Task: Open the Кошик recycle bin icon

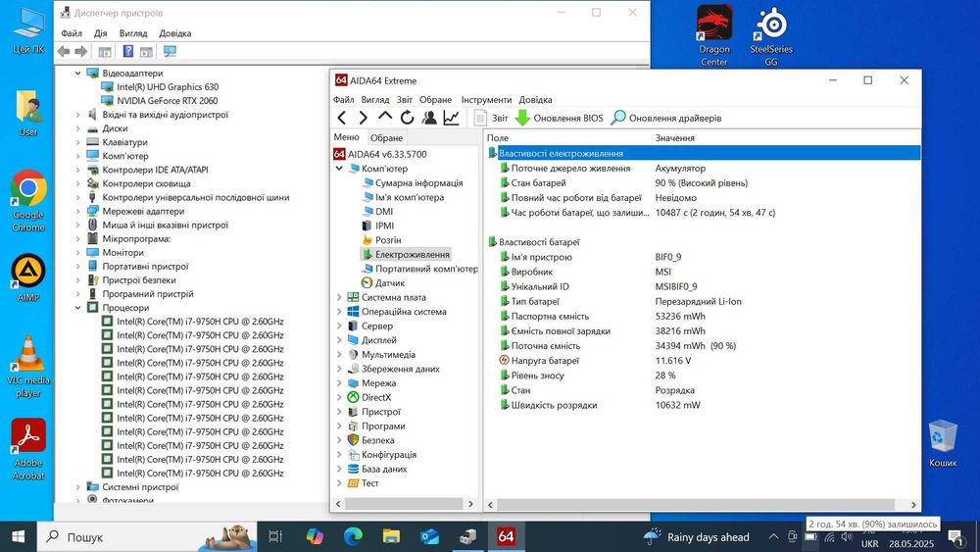Action: click(943, 443)
